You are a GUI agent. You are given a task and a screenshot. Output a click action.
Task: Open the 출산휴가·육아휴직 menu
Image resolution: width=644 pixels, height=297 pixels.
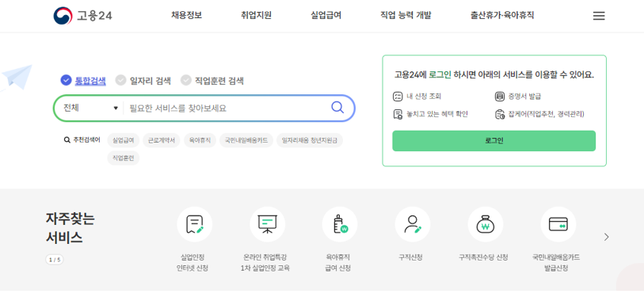(x=502, y=16)
